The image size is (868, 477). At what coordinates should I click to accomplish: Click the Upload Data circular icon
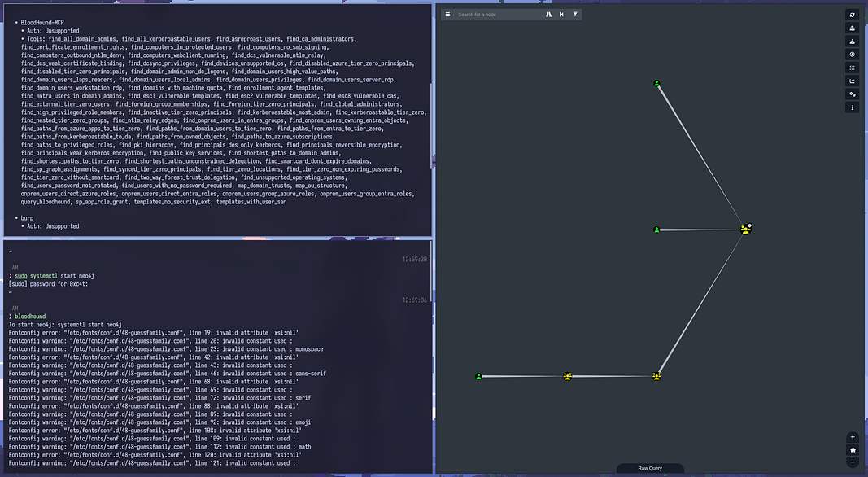852,55
